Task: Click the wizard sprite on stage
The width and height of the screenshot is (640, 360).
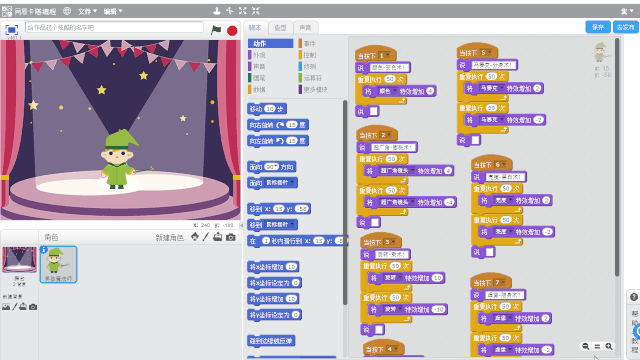Action: click(119, 160)
